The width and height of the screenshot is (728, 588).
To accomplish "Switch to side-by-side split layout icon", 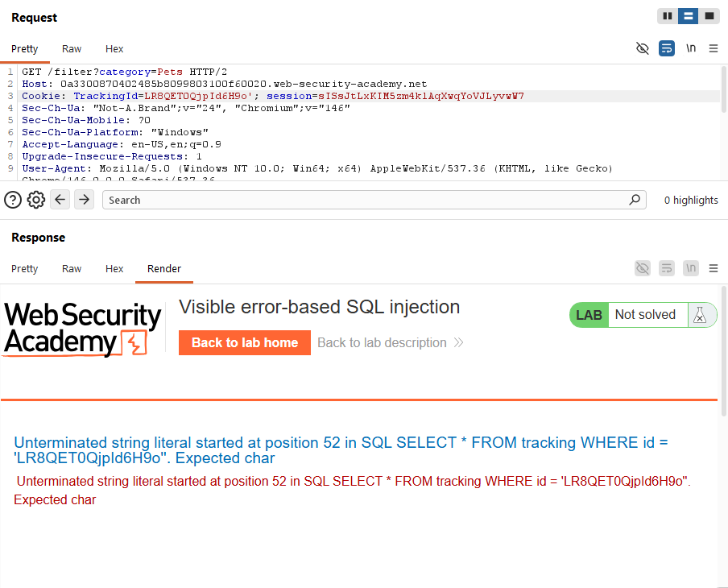I will [x=667, y=16].
